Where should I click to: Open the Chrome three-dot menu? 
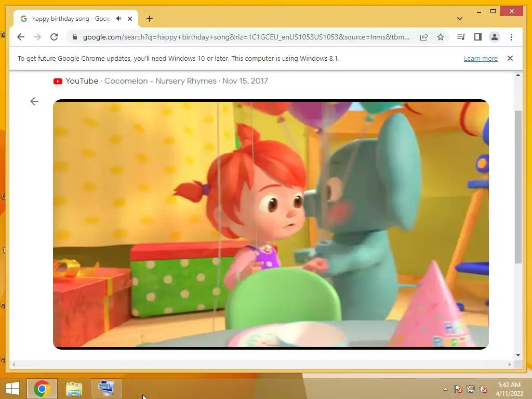(511, 37)
